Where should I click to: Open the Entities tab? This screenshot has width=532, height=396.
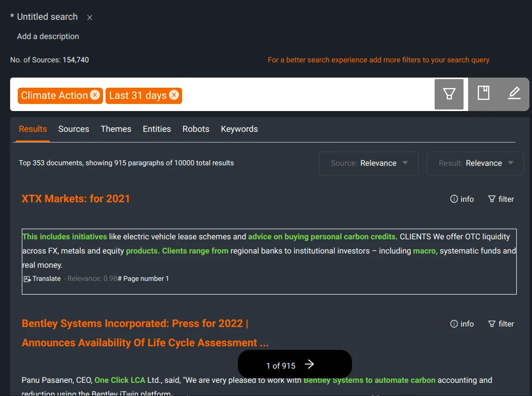[x=157, y=129]
